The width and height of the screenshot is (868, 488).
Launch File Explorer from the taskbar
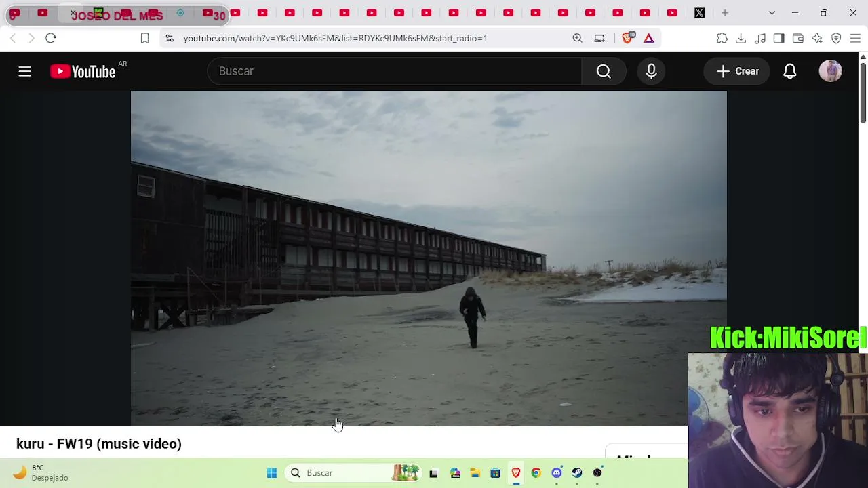point(475,473)
